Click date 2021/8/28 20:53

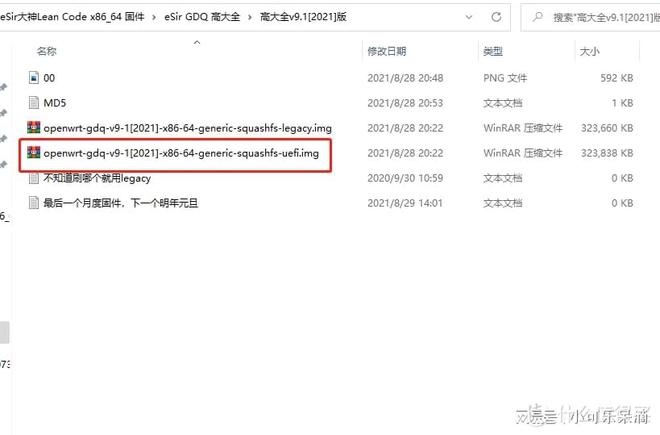(405, 103)
